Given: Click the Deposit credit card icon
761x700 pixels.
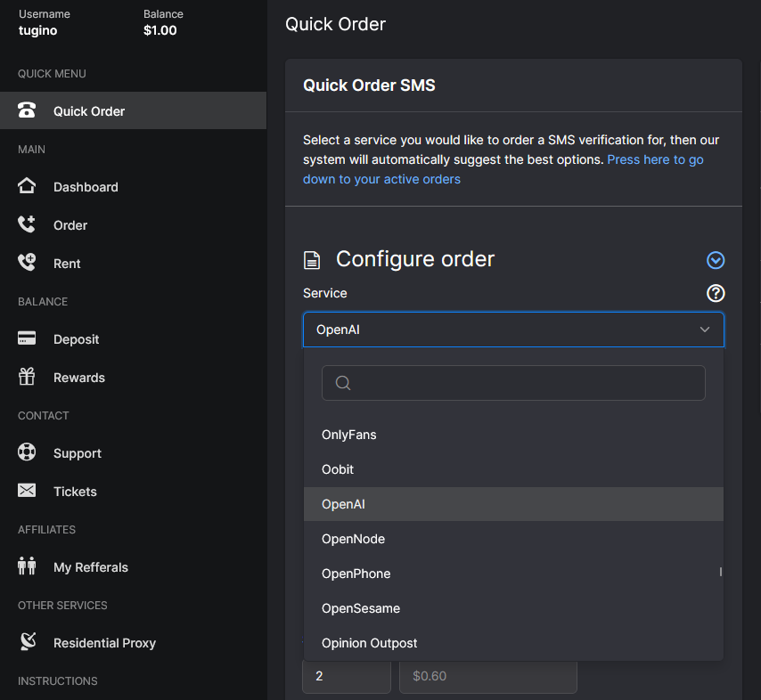Looking at the screenshot, I should 27,339.
